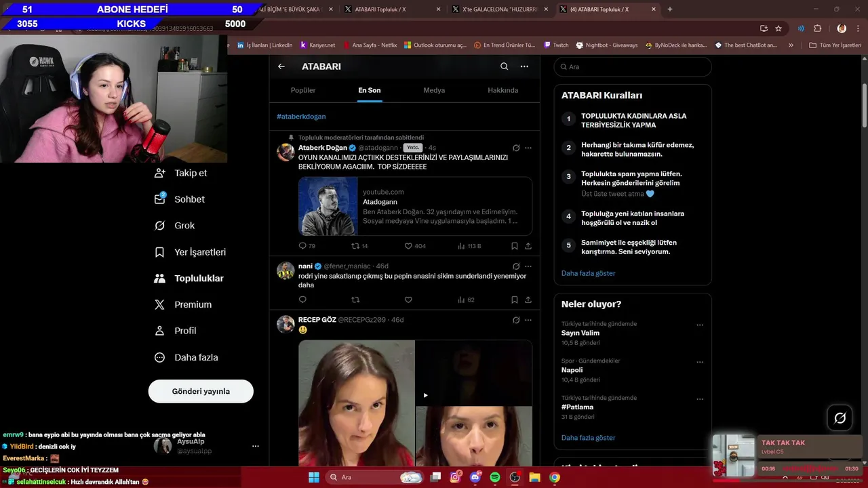Open File Explorer from the taskbar
This screenshot has width=868, height=488.
pyautogui.click(x=534, y=477)
